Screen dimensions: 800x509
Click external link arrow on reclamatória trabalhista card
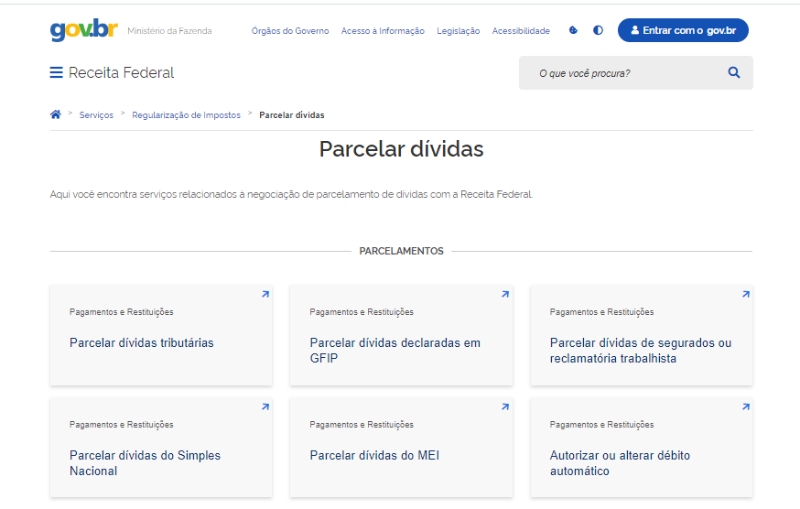pos(746,294)
